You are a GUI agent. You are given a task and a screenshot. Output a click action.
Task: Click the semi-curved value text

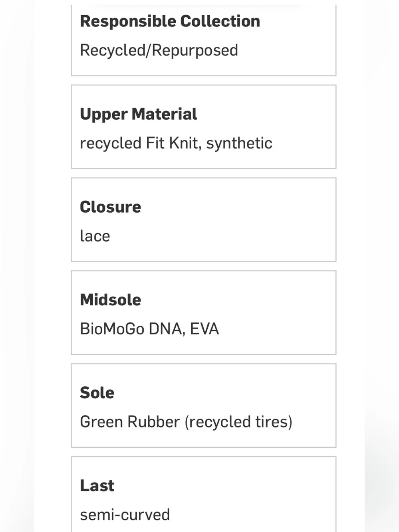(125, 515)
